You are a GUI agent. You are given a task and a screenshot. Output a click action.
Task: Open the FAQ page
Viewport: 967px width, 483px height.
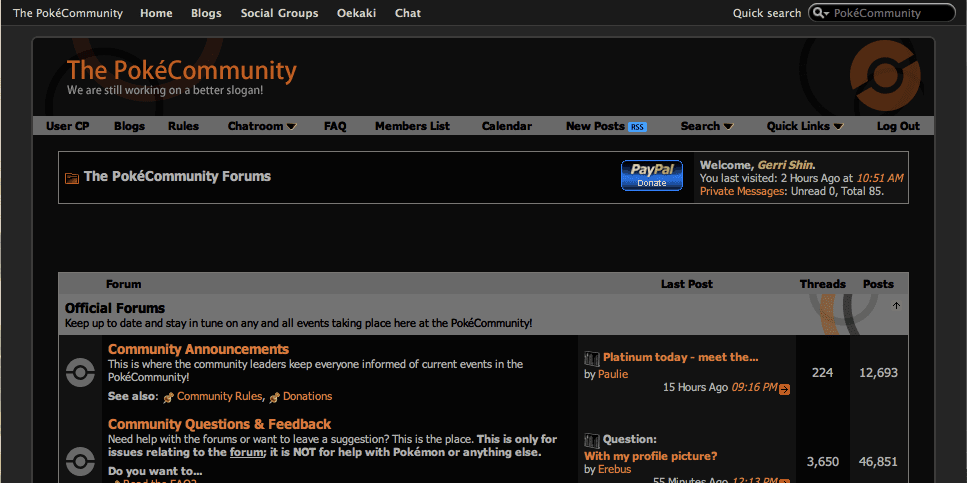335,126
